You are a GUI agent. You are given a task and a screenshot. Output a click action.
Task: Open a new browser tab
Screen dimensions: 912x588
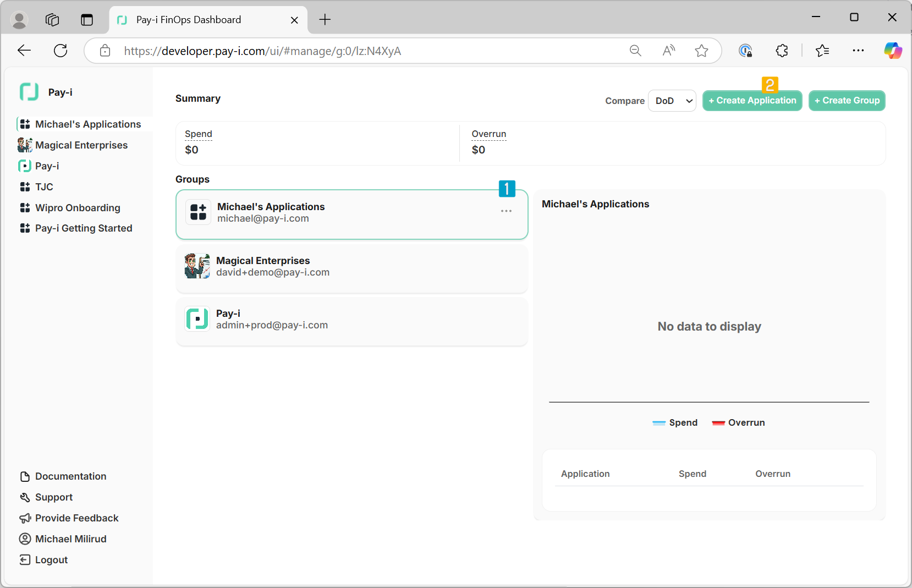tap(325, 20)
